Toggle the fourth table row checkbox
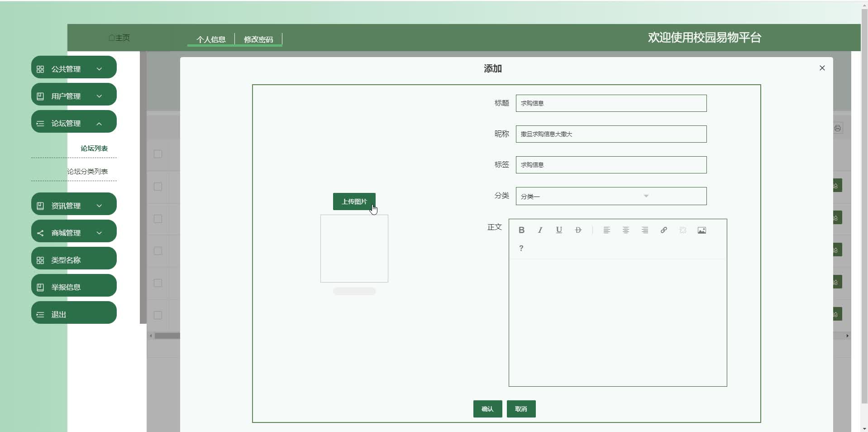Screen dimensions: 868x432 (158, 283)
